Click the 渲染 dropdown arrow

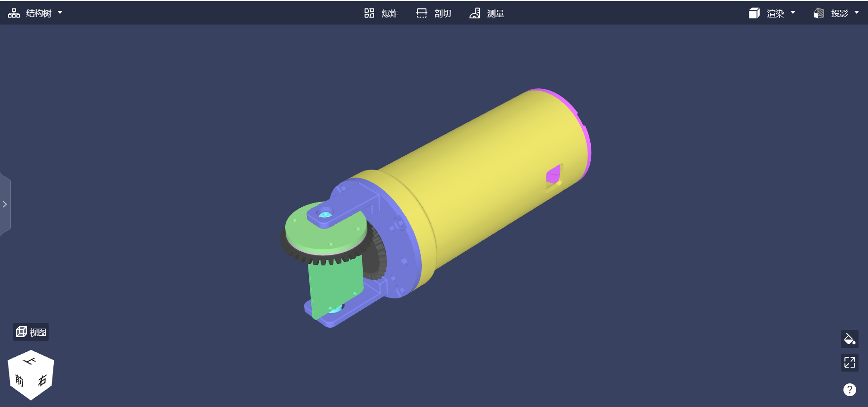(x=793, y=13)
